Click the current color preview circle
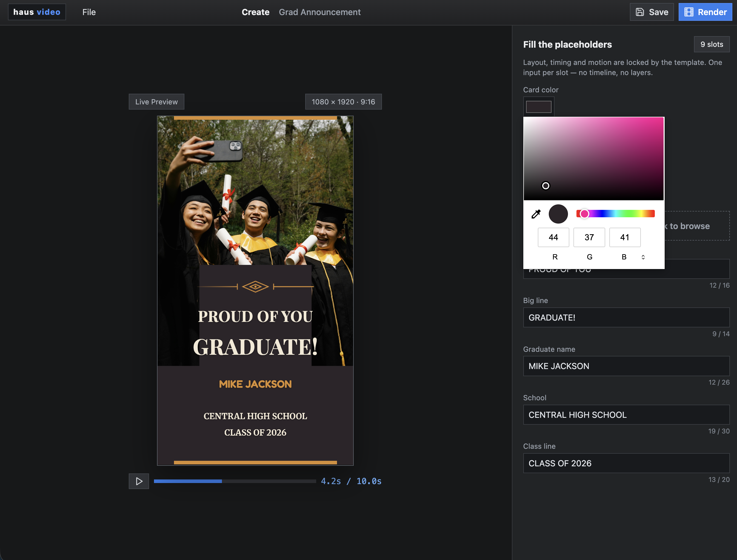 (x=558, y=214)
